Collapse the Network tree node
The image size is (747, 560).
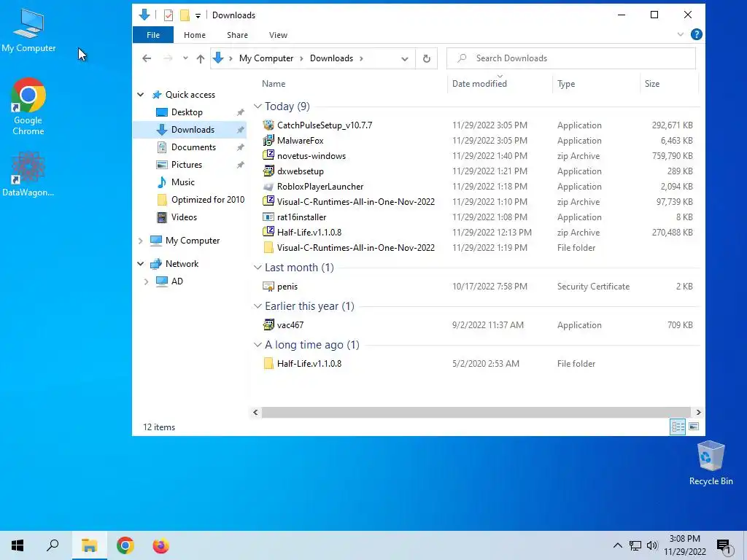pos(141,263)
